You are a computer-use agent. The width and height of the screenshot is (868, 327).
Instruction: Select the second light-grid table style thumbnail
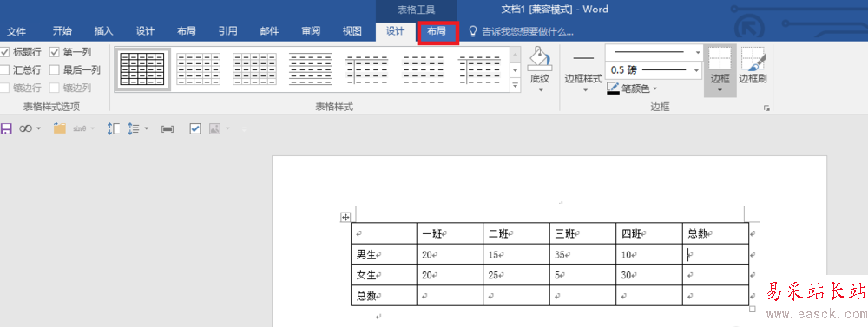click(x=199, y=69)
